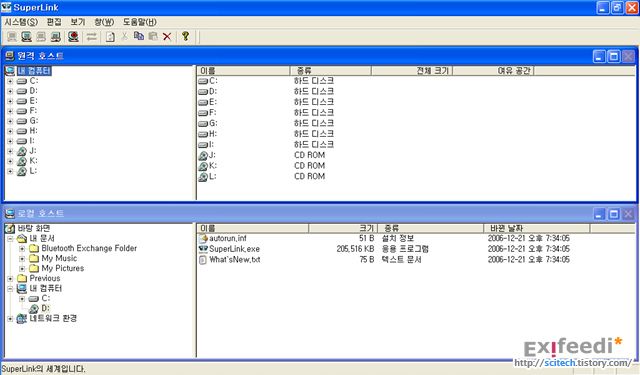Sort local list by 바뀐 날짜 column
Viewport: 640px width, 375px height.
pyautogui.click(x=537, y=229)
